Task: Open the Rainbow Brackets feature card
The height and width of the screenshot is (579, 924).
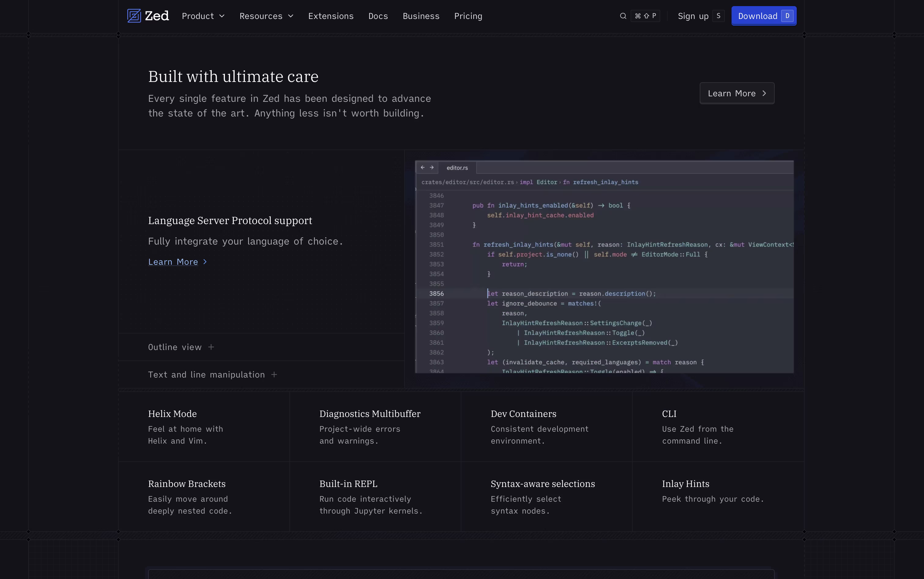Action: [204, 497]
